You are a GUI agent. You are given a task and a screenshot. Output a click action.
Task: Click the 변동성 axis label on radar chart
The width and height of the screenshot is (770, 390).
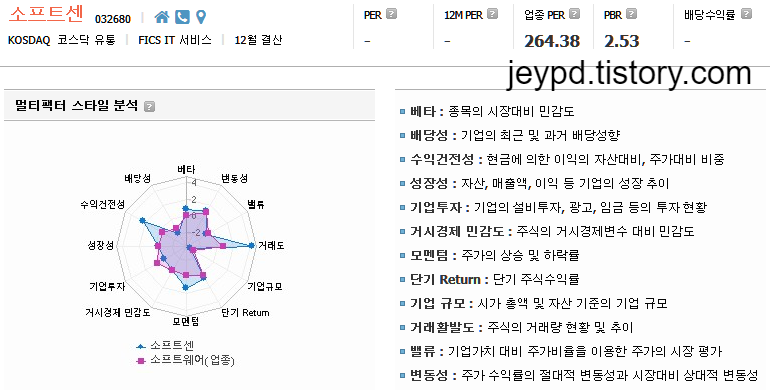[234, 178]
